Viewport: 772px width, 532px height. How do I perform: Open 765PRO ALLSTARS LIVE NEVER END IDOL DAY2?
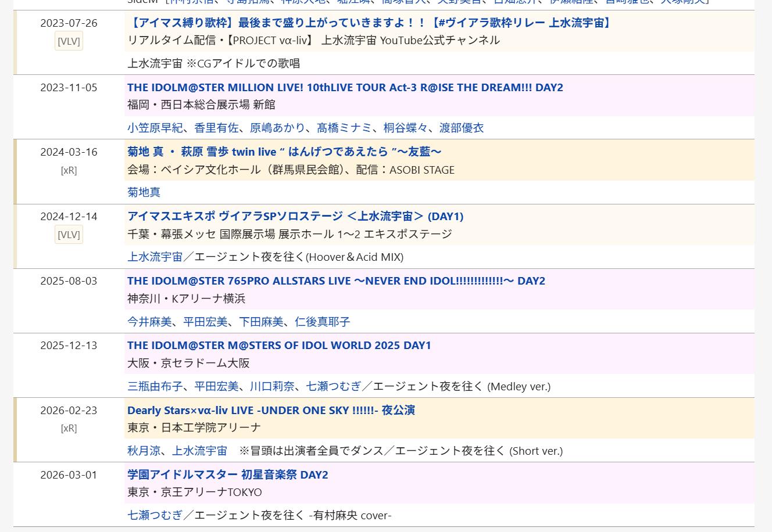pyautogui.click(x=336, y=281)
